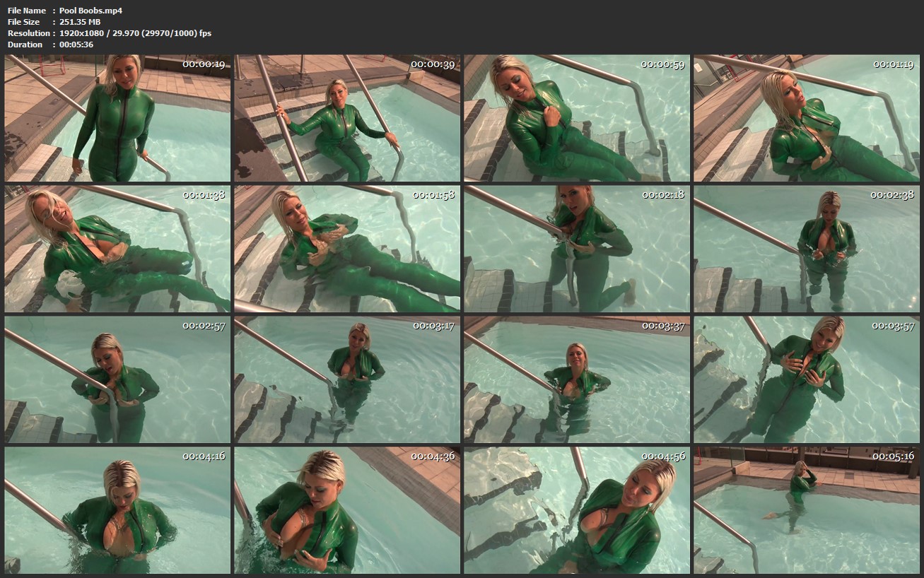Click the thumbnail marked 00:03:37
Screen dimensions: 924x578
[x=577, y=379]
